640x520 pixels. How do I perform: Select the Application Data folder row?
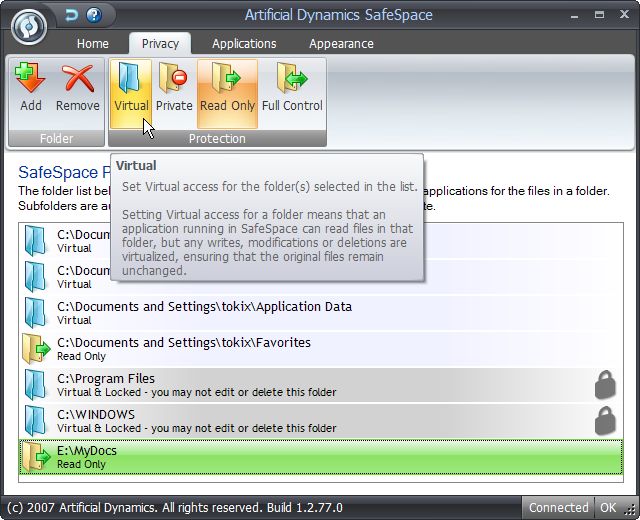(x=321, y=313)
